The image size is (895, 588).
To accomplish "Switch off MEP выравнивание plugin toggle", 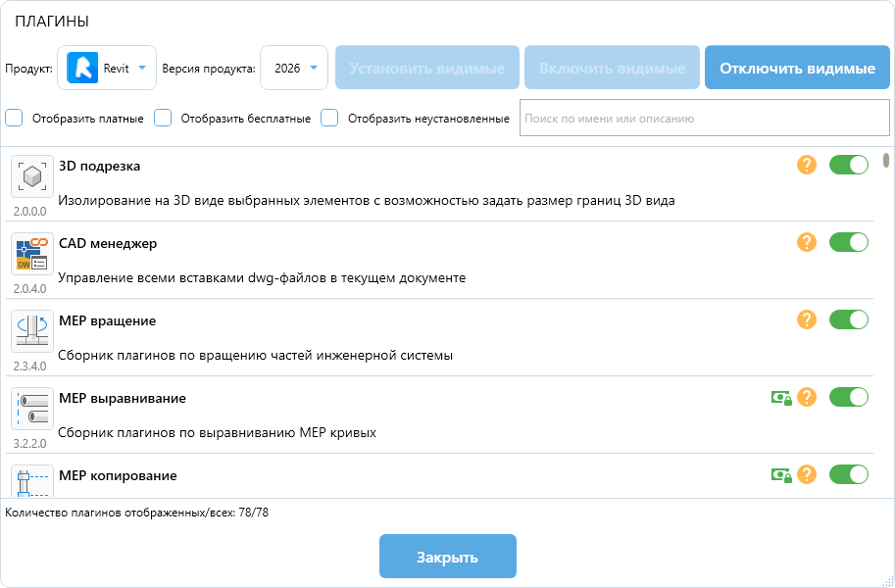I will point(848,397).
